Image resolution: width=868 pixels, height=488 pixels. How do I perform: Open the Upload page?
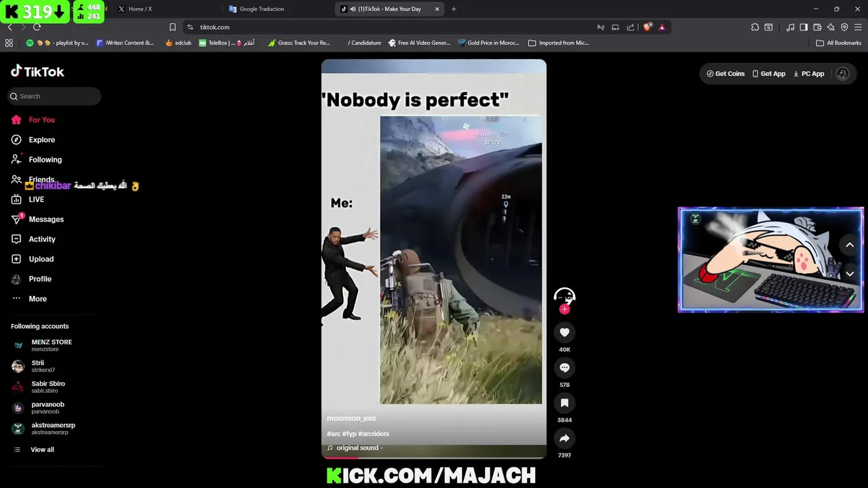click(x=32, y=259)
